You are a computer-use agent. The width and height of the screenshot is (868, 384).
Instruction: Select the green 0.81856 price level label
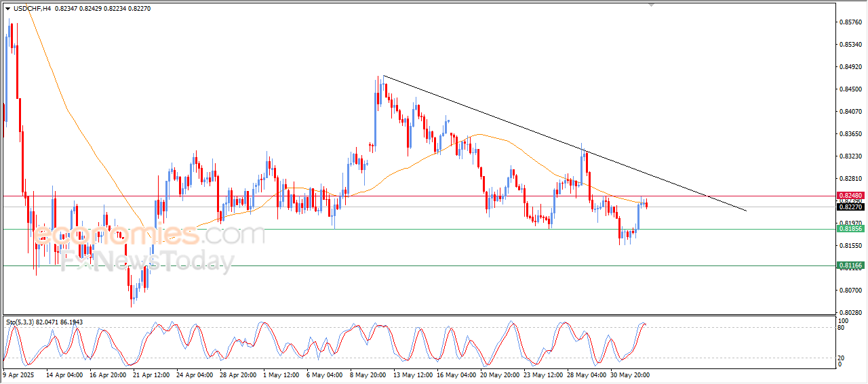click(x=850, y=229)
